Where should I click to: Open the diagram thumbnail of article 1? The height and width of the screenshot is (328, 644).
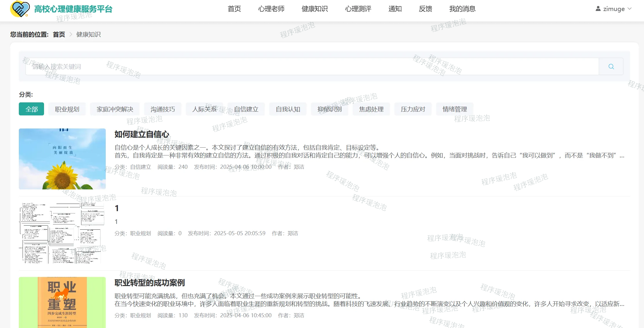click(x=62, y=233)
